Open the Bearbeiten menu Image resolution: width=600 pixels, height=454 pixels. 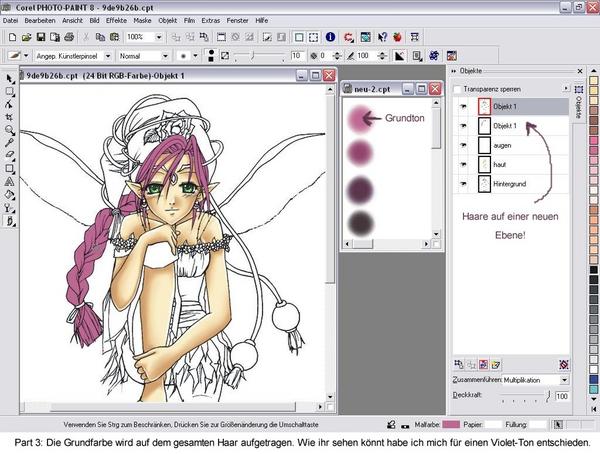click(40, 20)
